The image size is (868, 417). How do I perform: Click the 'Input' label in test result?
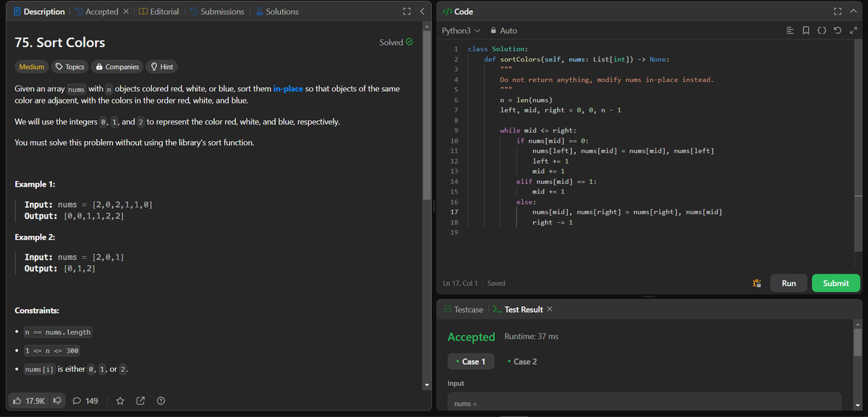(x=456, y=383)
